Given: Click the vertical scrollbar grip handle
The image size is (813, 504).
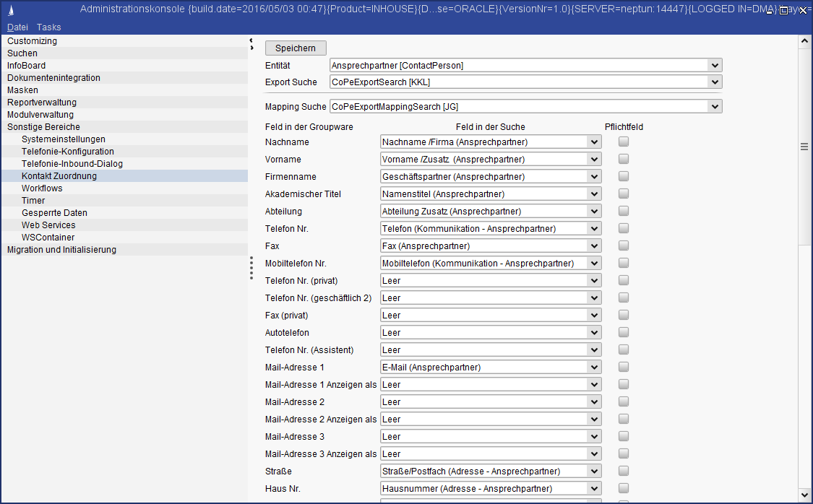Looking at the screenshot, I should pyautogui.click(x=804, y=147).
